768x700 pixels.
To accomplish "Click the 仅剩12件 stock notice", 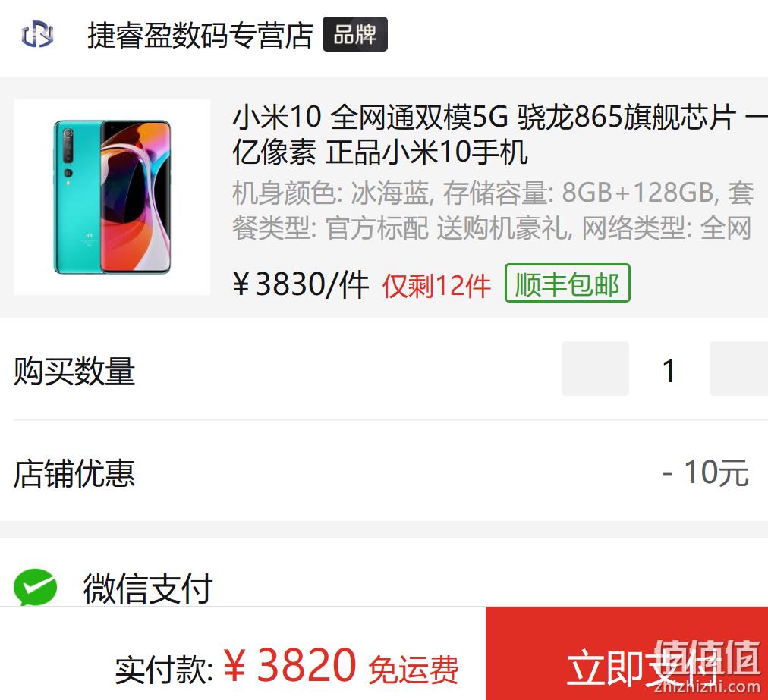I will point(436,285).
